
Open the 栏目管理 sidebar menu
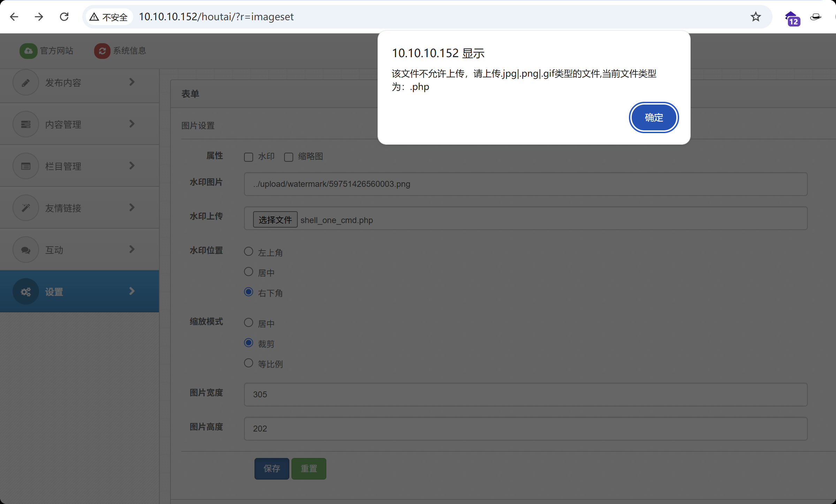coord(79,166)
